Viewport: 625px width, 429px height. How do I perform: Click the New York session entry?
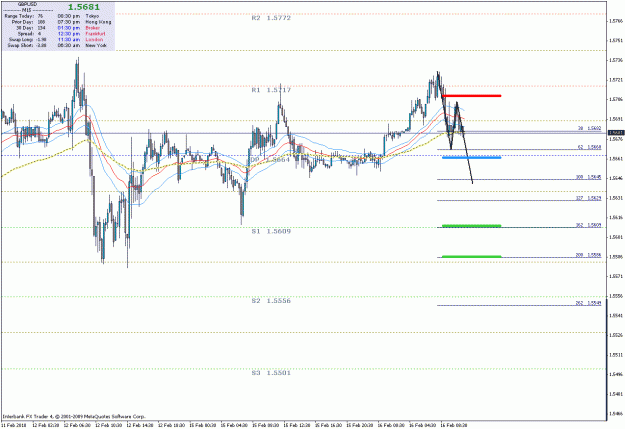pos(82,45)
